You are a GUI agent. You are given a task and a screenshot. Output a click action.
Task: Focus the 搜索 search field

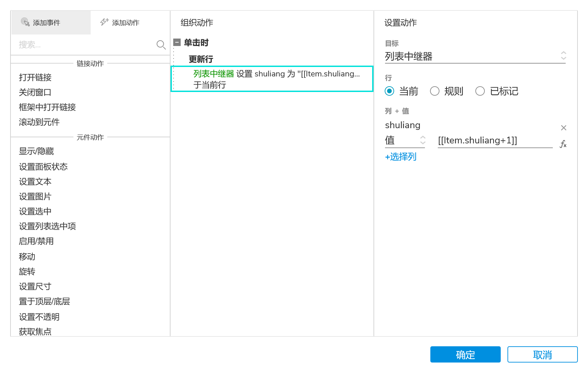85,45
